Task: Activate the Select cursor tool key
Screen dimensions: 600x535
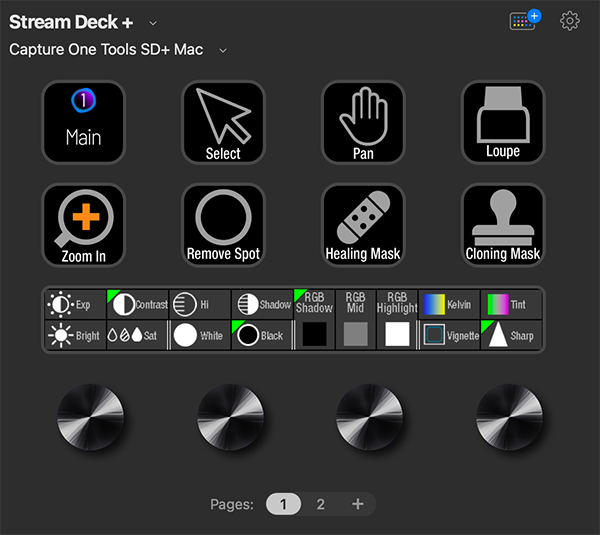Action: click(x=223, y=122)
